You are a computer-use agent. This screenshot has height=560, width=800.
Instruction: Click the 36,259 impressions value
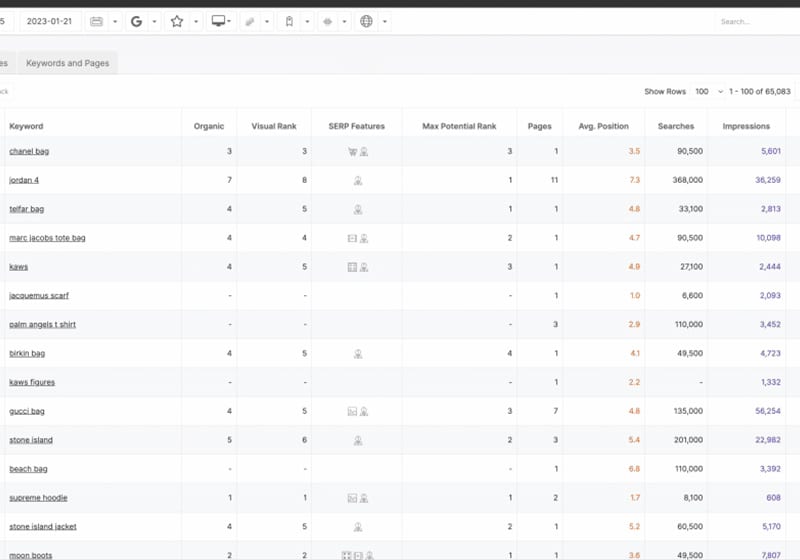(768, 180)
